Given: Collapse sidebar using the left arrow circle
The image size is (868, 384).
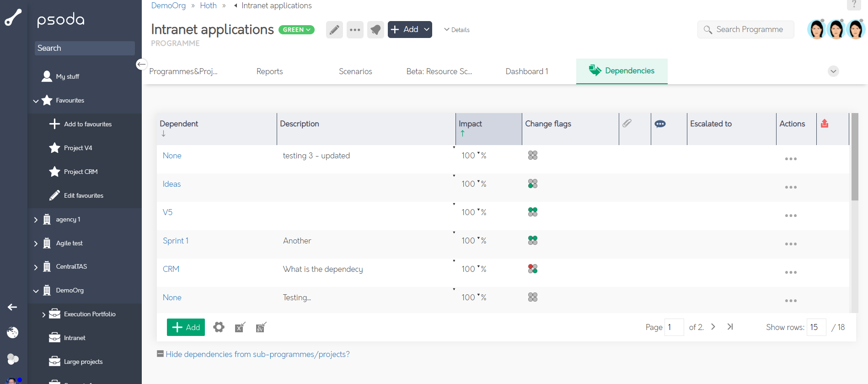Looking at the screenshot, I should (x=141, y=65).
